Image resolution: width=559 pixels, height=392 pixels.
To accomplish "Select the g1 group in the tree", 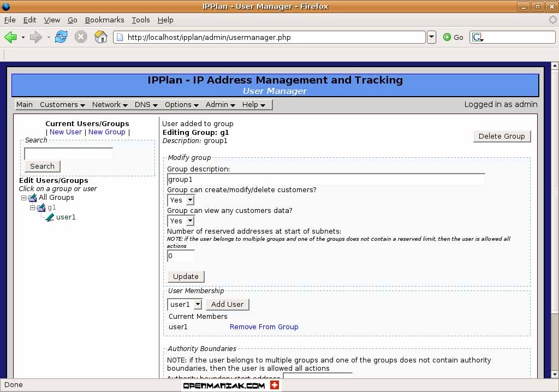I will [52, 207].
